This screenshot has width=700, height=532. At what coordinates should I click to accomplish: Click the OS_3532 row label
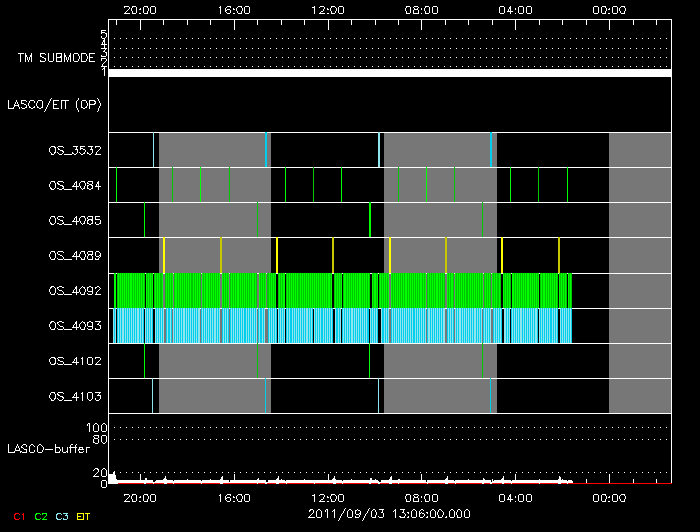pyautogui.click(x=74, y=151)
